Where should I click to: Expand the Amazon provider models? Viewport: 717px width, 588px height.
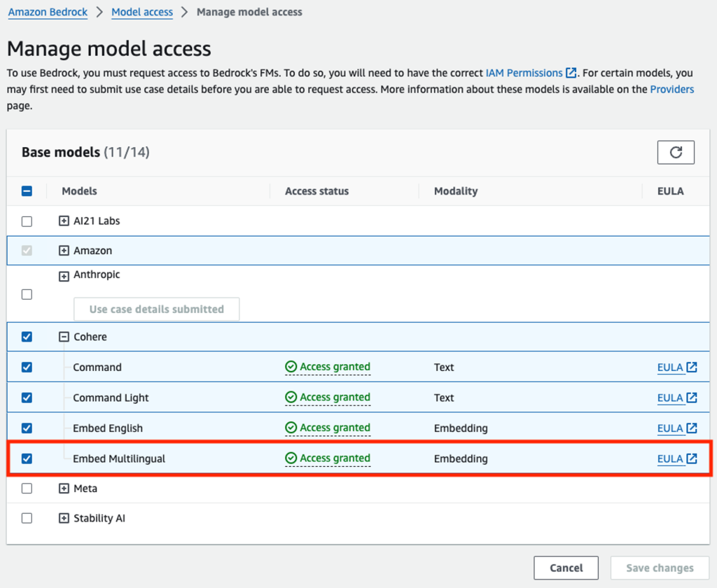(x=64, y=251)
